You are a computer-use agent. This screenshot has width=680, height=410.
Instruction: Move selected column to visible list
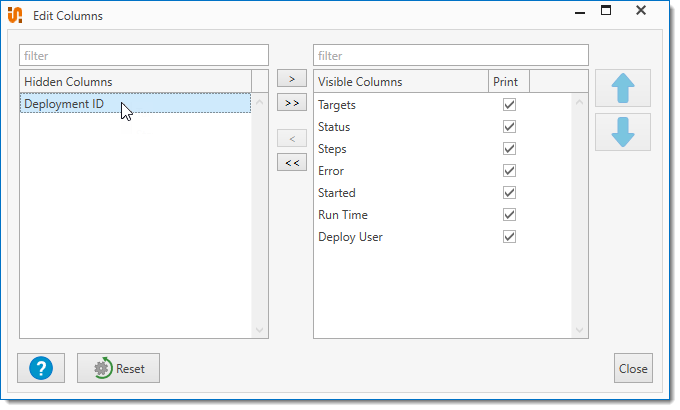(x=291, y=78)
